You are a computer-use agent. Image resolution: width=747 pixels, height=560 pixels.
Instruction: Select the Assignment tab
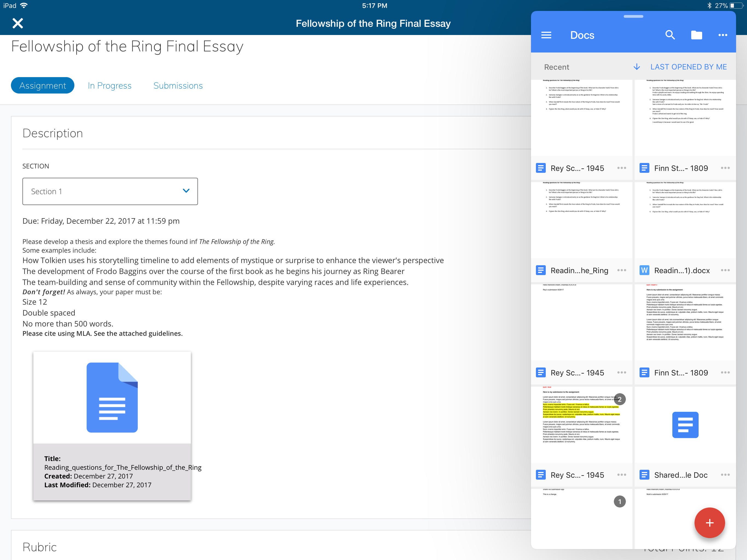coord(43,86)
